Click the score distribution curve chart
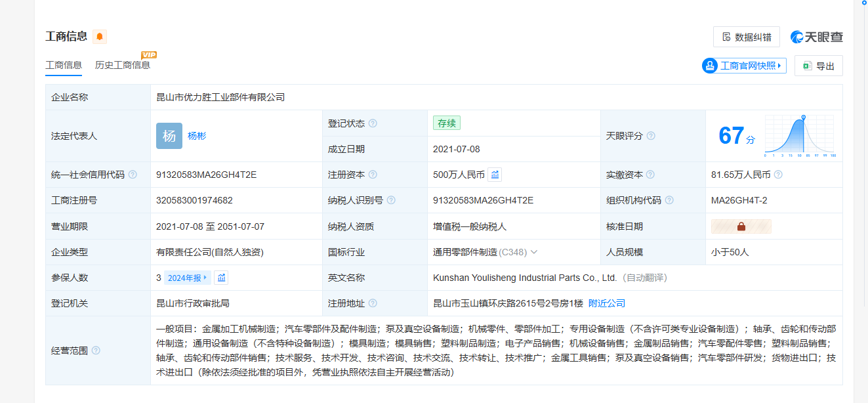Screen dimensions: 868x403 click(x=800, y=137)
